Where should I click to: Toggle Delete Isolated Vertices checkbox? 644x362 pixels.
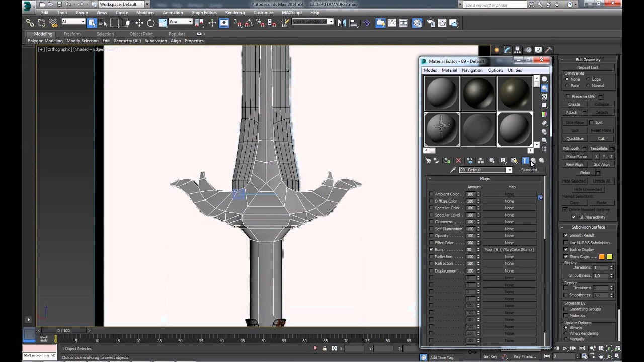565,210
